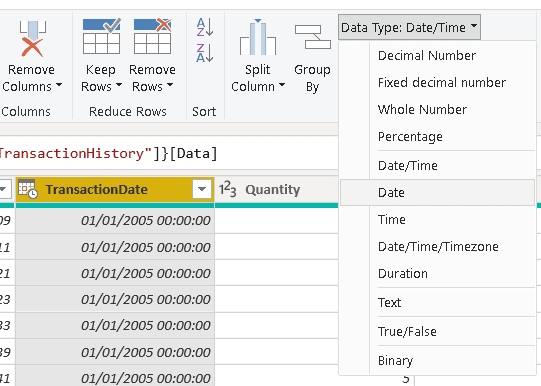Select first row TransactionDate cell 01/01/2005
Viewport: 541px width, 386px height.
point(115,220)
